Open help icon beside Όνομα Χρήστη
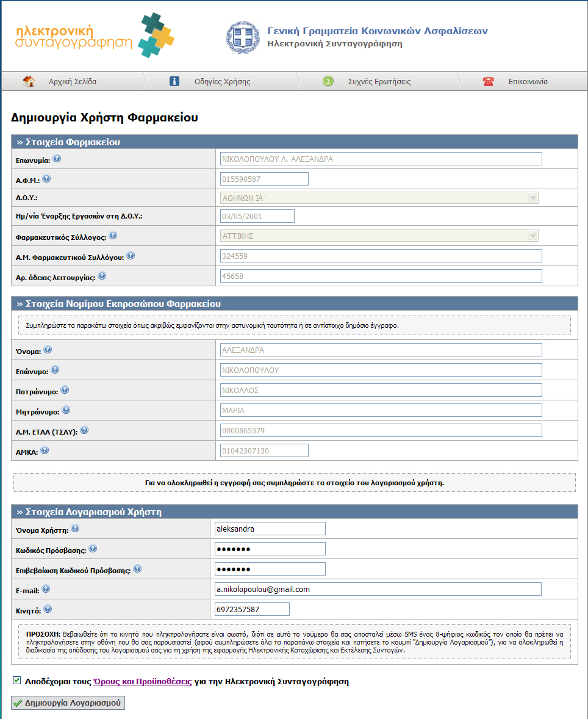 (x=75, y=529)
